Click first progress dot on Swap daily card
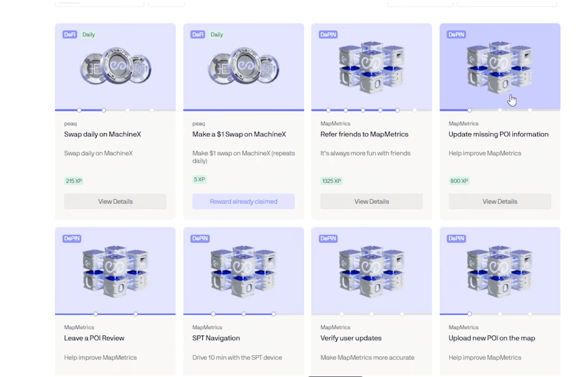The width and height of the screenshot is (588, 377). click(x=79, y=110)
